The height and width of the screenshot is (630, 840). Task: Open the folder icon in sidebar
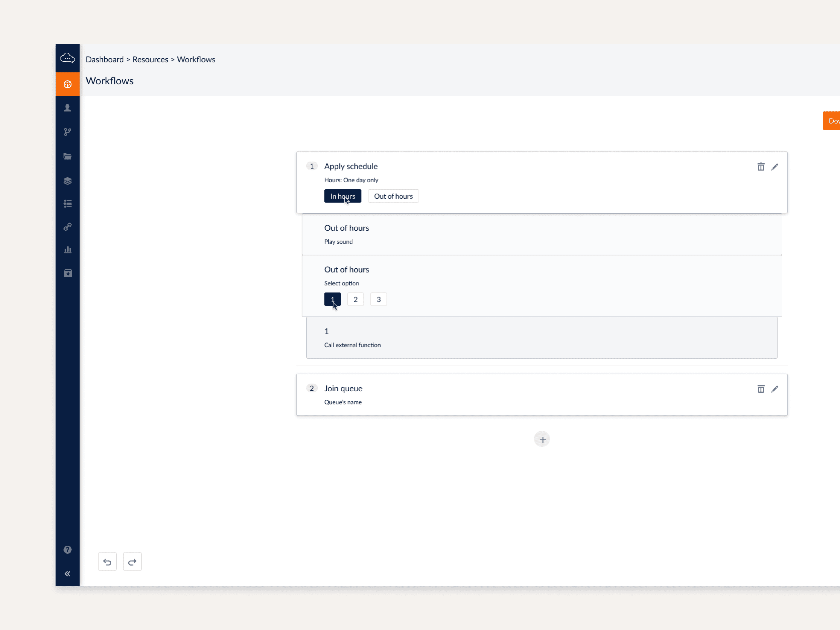[x=68, y=156]
